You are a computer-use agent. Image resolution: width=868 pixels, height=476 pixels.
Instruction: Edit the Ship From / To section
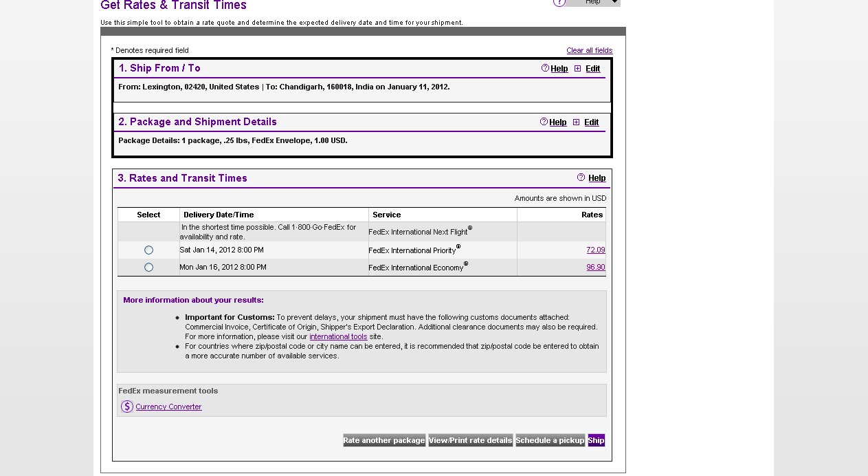592,69
